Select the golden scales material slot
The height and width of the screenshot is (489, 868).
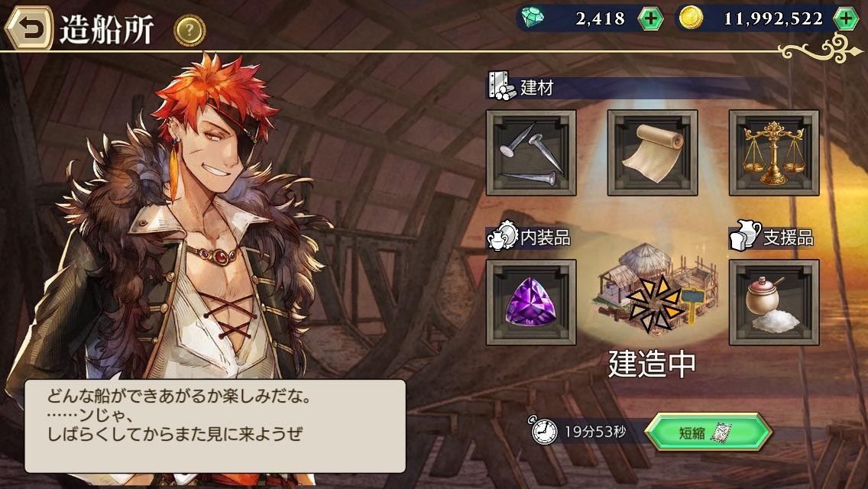pos(774,153)
